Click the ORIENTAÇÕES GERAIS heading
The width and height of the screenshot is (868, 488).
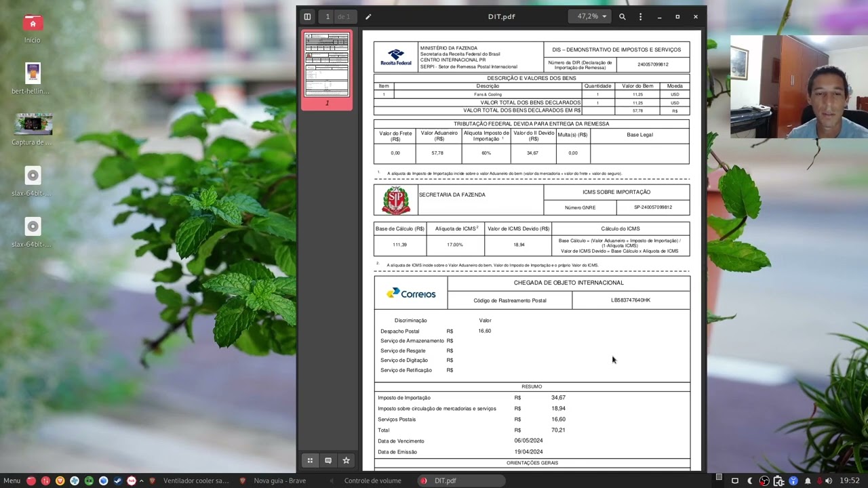532,463
